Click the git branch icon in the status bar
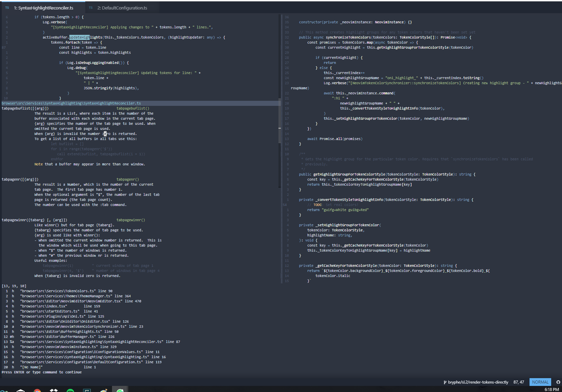The width and height of the screenshot is (562, 392). click(x=445, y=382)
